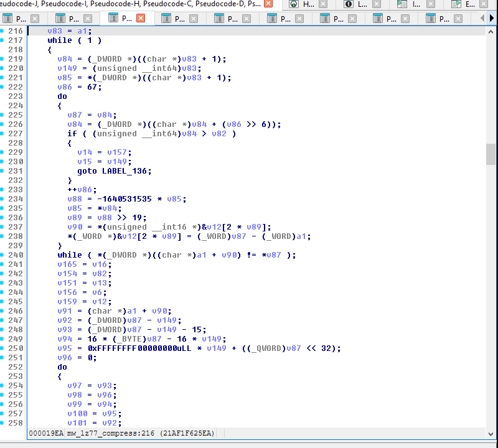Switch to the grouped Pseudocode tab

[125, 5]
